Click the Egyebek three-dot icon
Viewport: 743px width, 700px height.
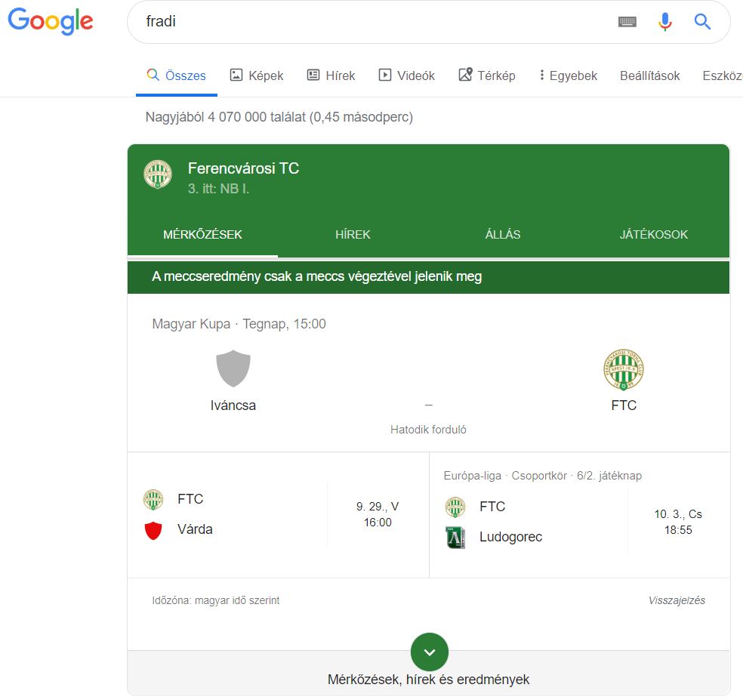point(541,75)
